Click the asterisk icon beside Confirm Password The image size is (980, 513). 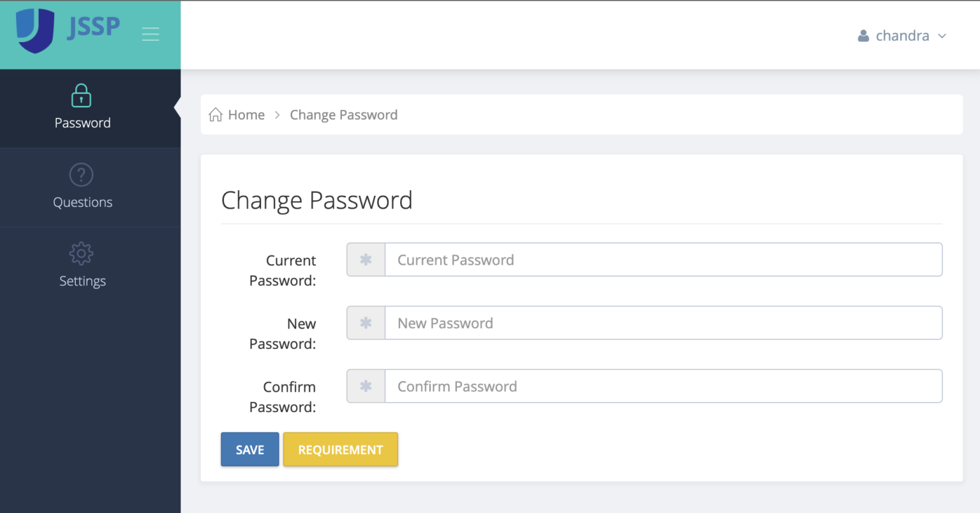tap(366, 386)
